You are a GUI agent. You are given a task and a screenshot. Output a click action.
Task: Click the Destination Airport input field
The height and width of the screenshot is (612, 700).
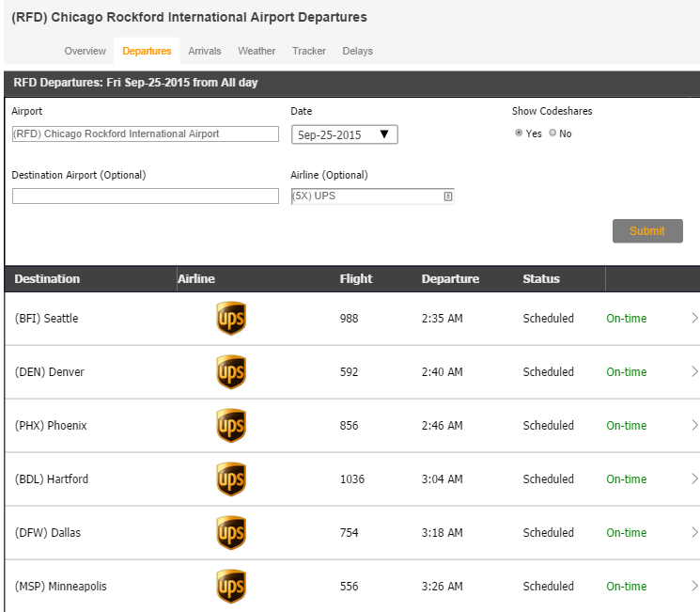146,196
